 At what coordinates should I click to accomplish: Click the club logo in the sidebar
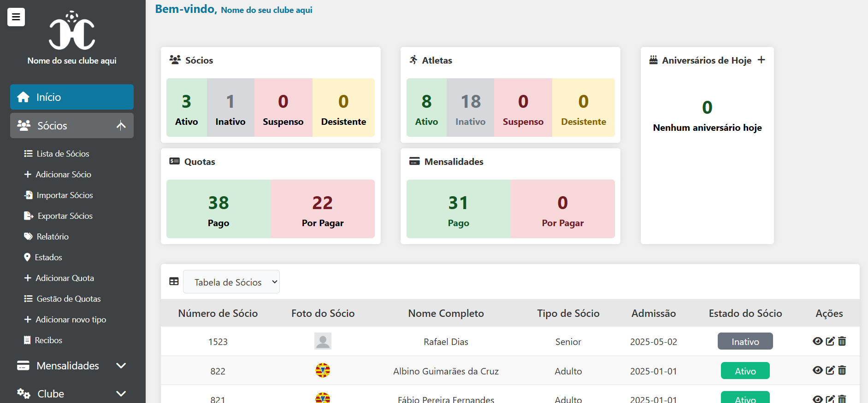pos(72,31)
